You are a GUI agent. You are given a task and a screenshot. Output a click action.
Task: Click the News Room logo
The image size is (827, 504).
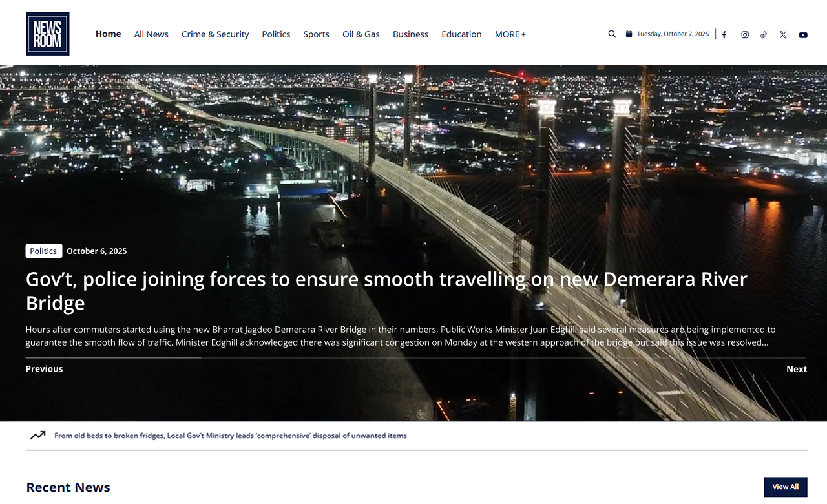click(x=48, y=34)
